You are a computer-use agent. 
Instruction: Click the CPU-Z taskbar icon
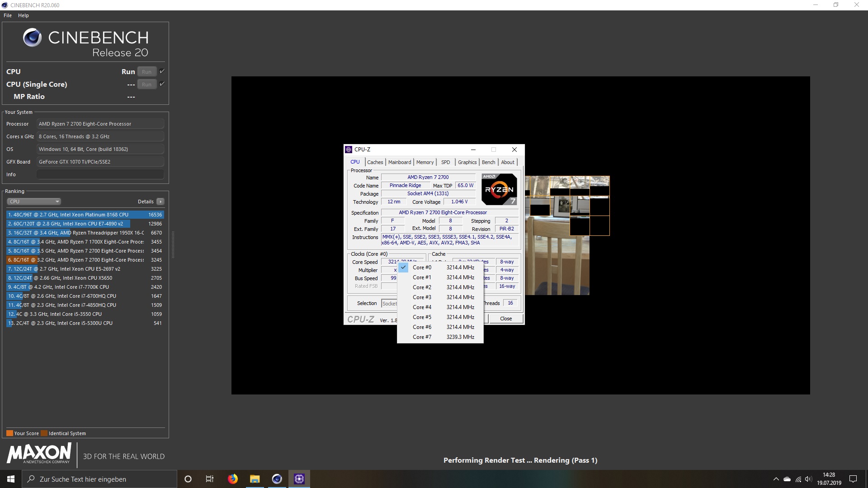click(x=299, y=479)
